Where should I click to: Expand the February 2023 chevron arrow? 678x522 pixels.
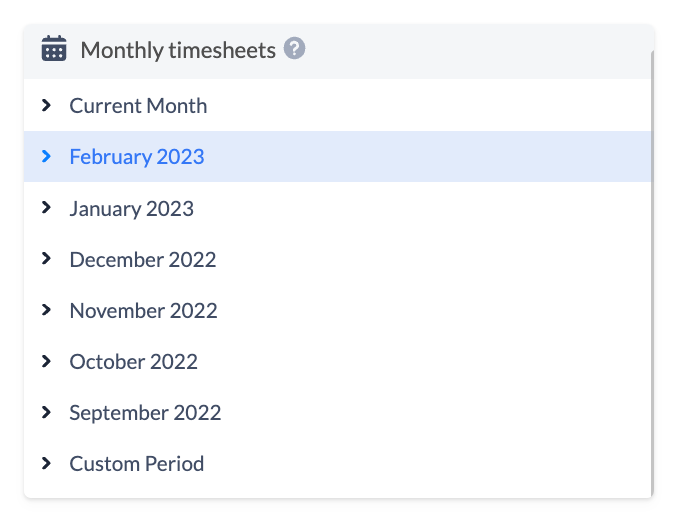point(46,156)
